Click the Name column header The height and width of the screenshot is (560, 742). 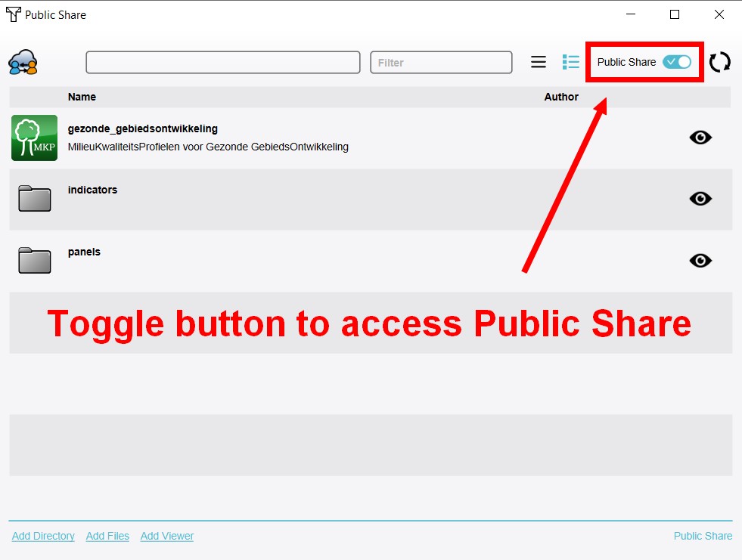pos(82,97)
